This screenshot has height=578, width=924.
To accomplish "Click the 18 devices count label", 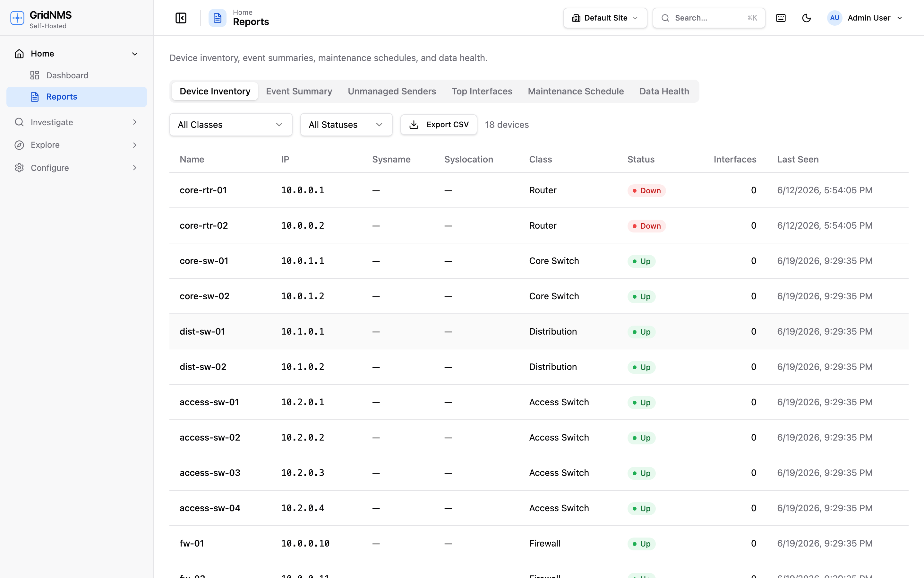I will (507, 125).
